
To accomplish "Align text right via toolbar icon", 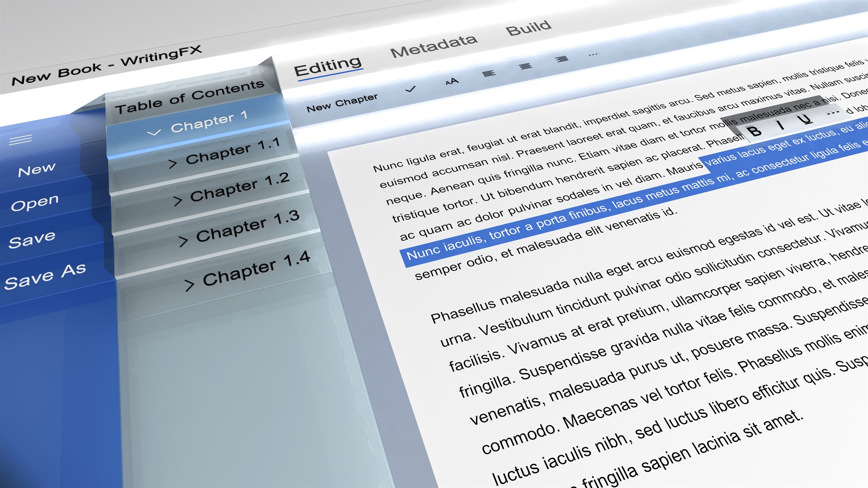I will coord(562,59).
